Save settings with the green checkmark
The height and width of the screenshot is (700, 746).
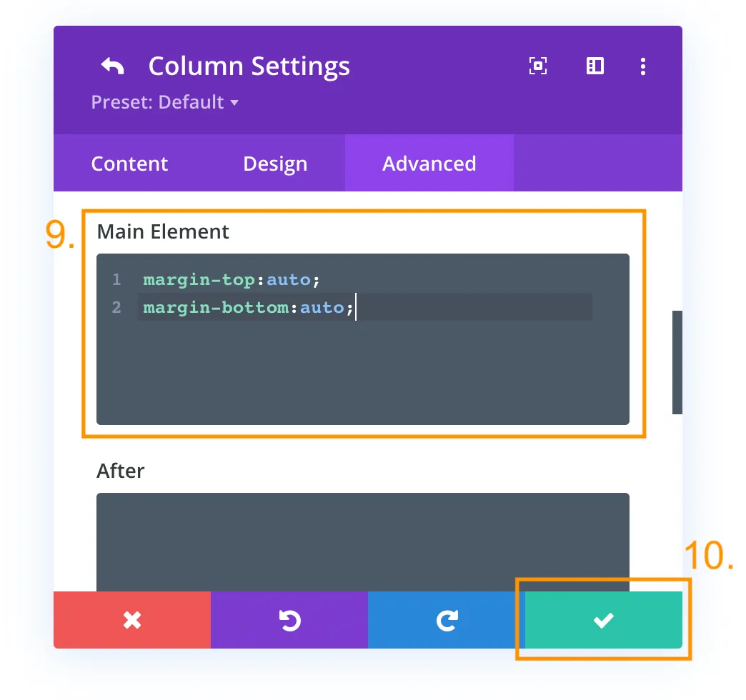click(602, 620)
